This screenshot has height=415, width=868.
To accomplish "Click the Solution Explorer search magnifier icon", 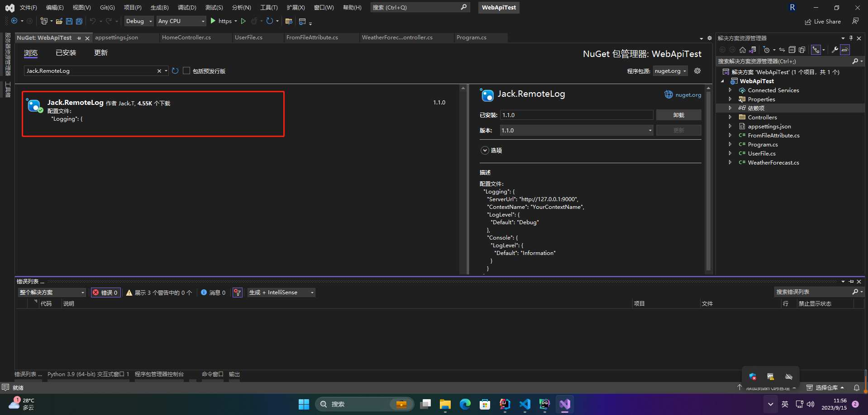I will 855,61.
